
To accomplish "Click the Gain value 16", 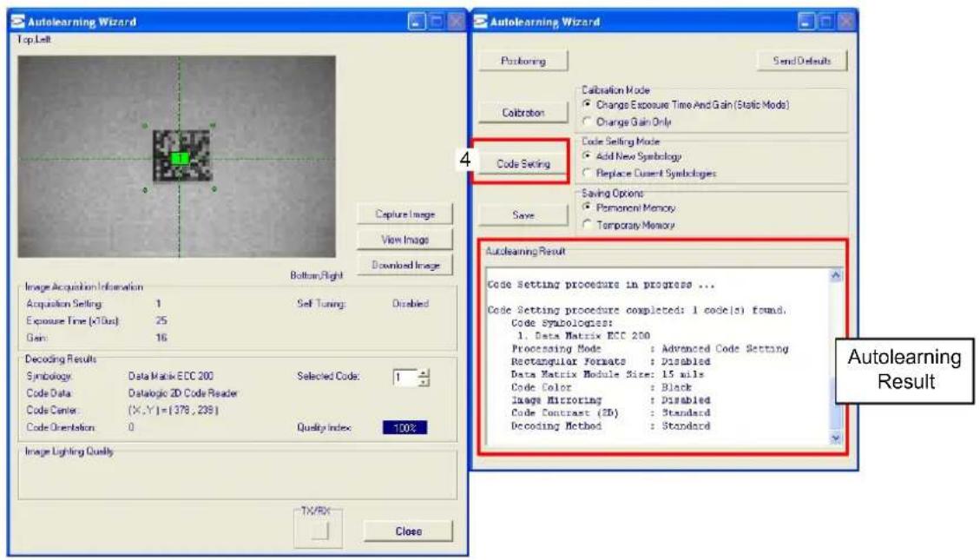I will pos(161,338).
